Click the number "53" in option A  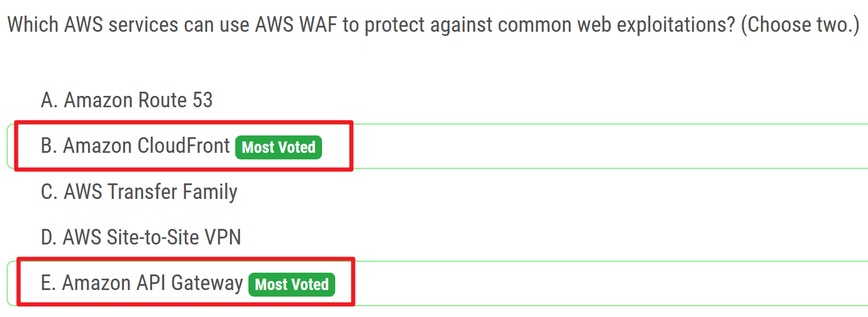202,100
